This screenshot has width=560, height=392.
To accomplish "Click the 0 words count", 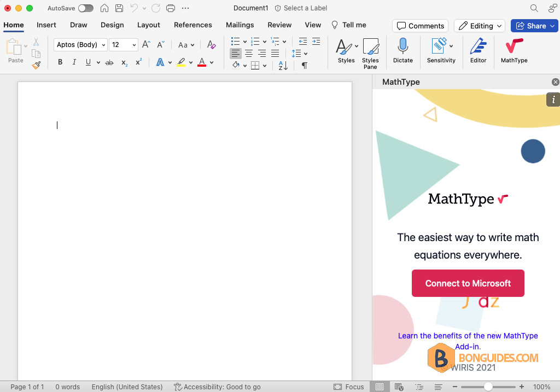I will point(67,387).
